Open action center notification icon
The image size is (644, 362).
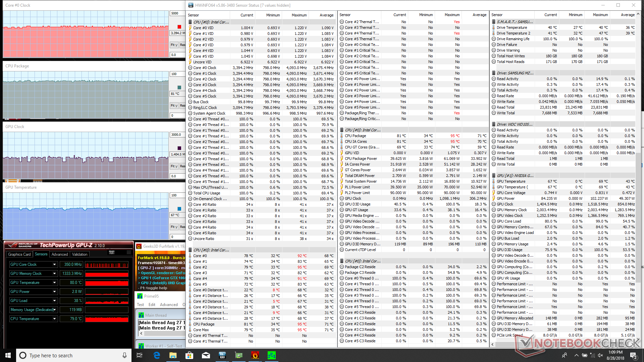(x=633, y=355)
